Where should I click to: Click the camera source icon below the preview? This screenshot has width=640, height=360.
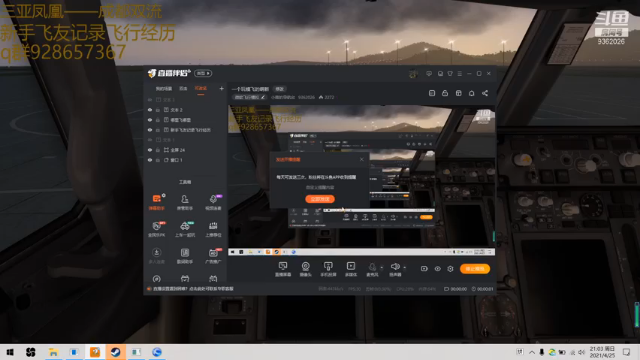click(x=305, y=269)
